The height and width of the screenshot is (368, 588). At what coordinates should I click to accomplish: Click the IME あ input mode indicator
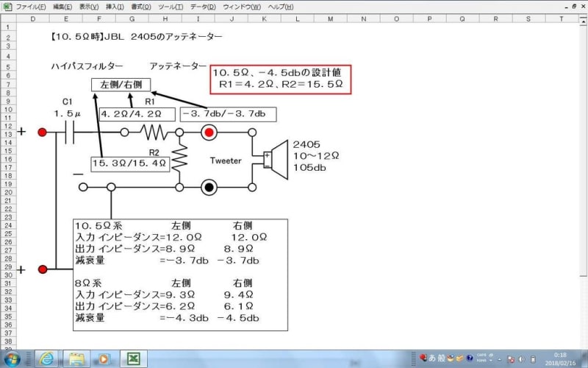coord(432,358)
